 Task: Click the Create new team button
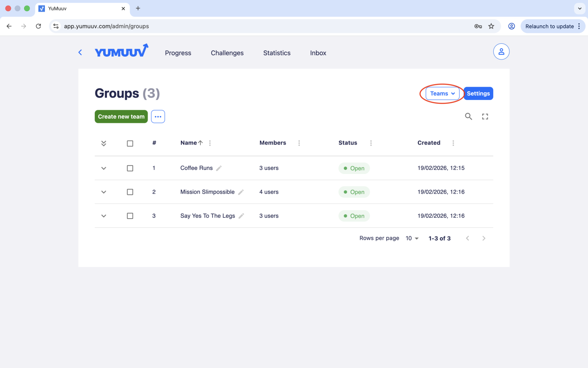[121, 117]
